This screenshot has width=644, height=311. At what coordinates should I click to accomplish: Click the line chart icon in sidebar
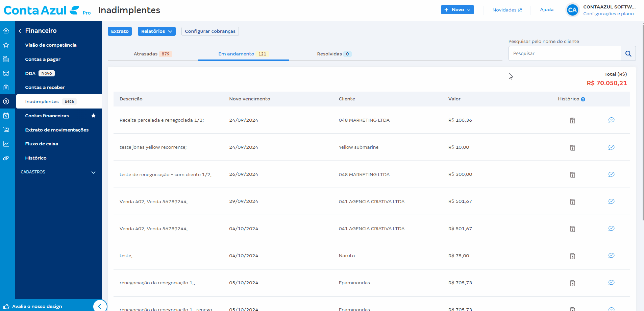click(x=6, y=144)
